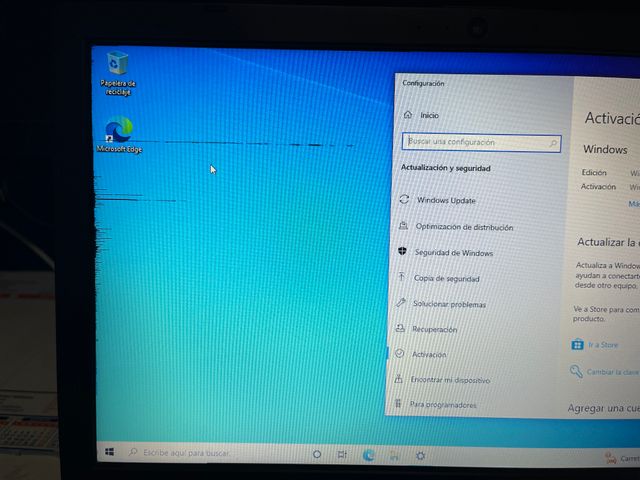Select Windows Update in the sidebar
640x480 pixels.
tap(446, 200)
